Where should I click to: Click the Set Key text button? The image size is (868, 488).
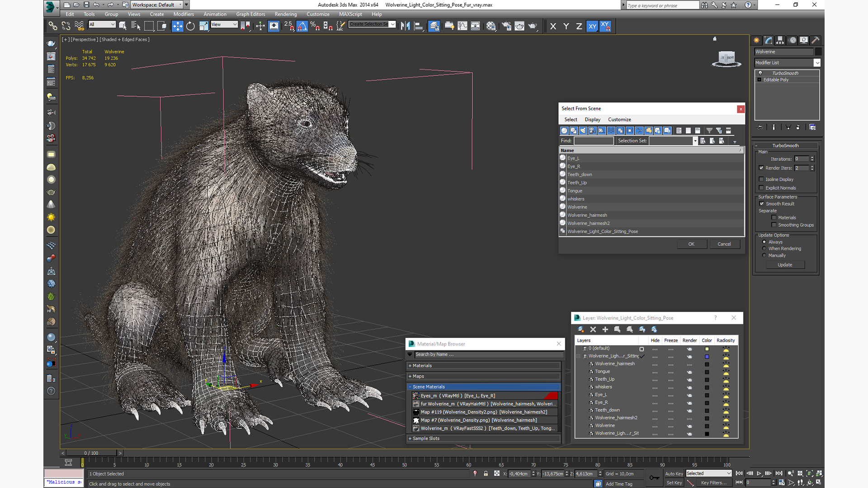pos(674,483)
